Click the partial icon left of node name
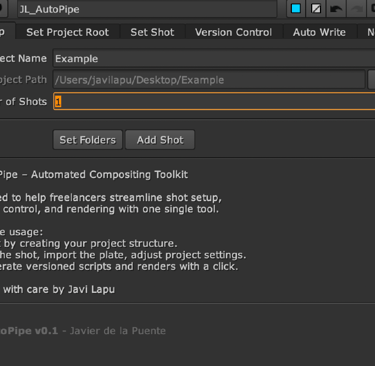The image size is (375, 366). [x=3, y=9]
